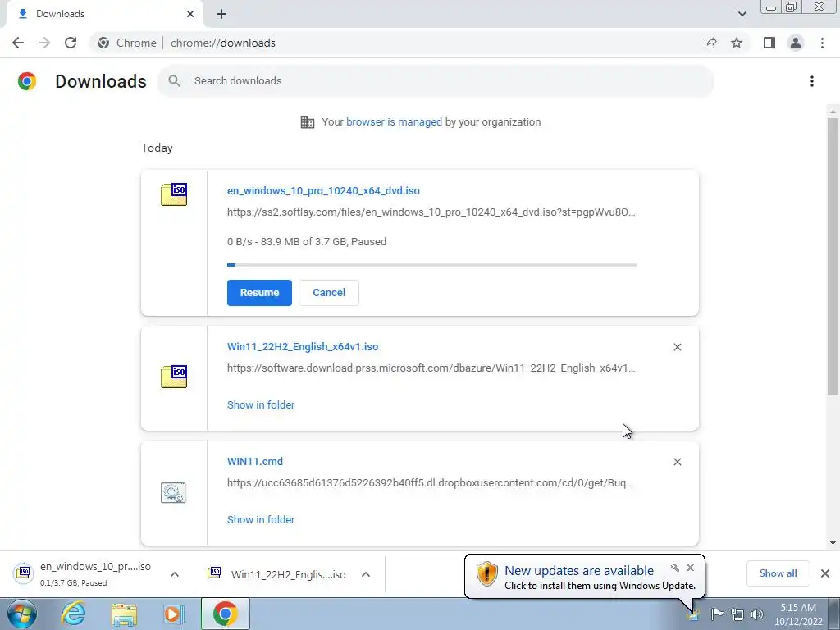Screen dimensions: 840x630
Task: Open the Chrome main menu (three dots)
Action: click(822, 43)
